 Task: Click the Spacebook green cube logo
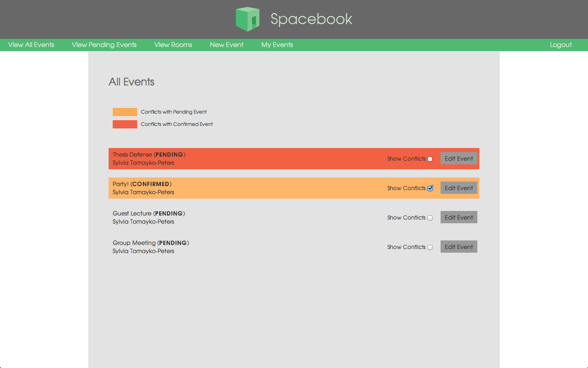(x=247, y=19)
